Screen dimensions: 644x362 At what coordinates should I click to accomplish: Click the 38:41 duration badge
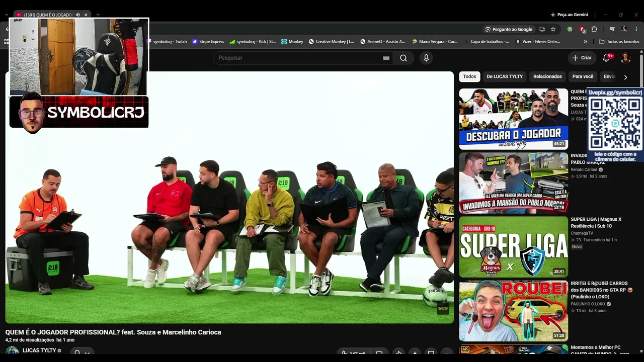559,271
